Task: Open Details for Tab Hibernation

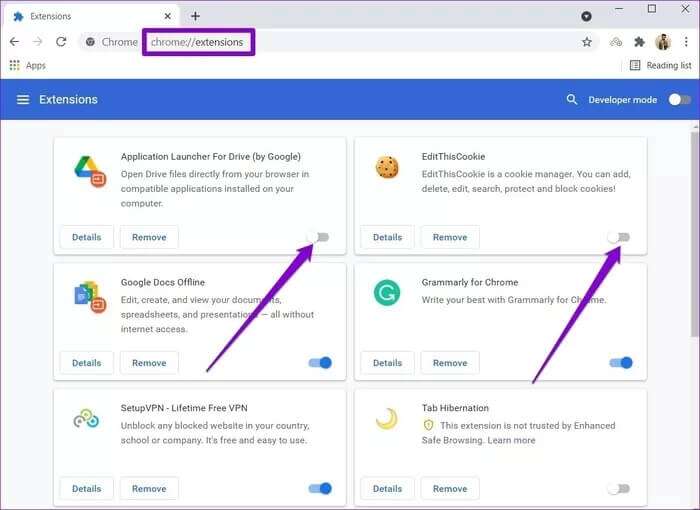Action: [388, 489]
